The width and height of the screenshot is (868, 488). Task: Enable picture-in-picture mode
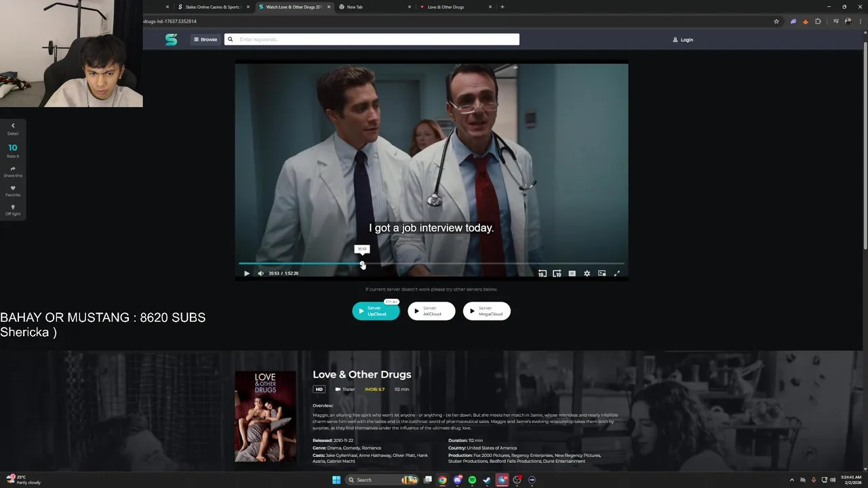[601, 273]
